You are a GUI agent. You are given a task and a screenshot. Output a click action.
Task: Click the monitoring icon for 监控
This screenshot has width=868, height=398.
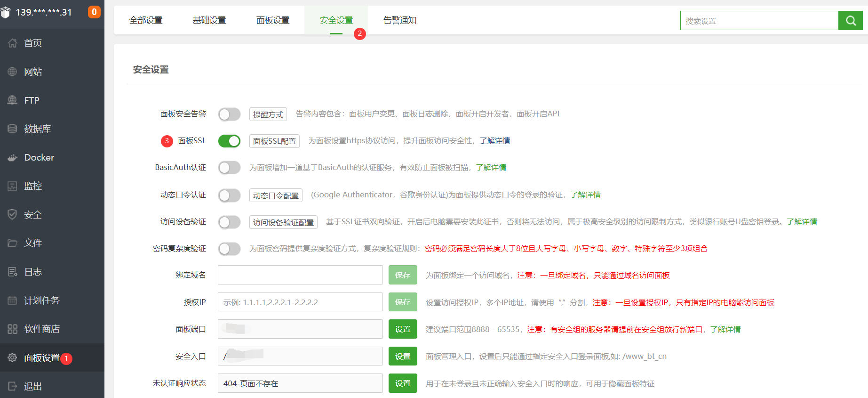(x=12, y=186)
